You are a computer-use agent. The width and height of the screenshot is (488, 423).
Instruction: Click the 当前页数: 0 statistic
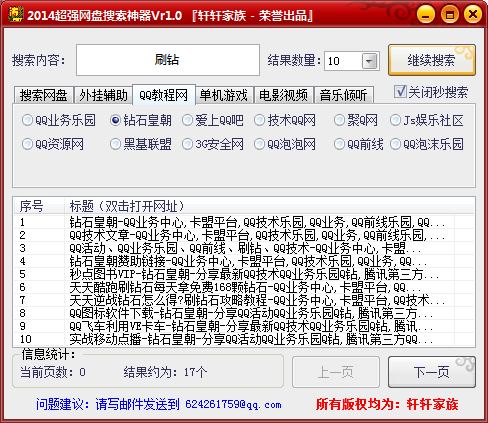coord(53,372)
